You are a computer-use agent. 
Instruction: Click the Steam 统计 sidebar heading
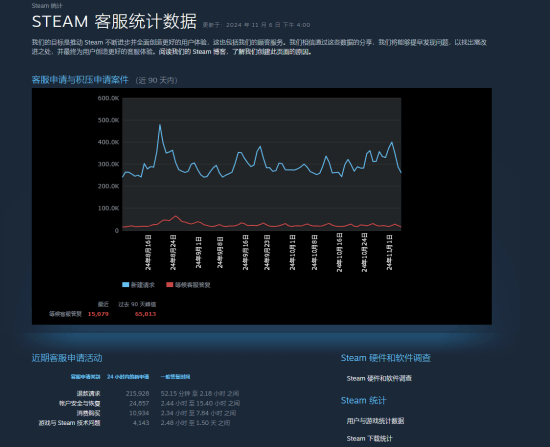tap(363, 400)
